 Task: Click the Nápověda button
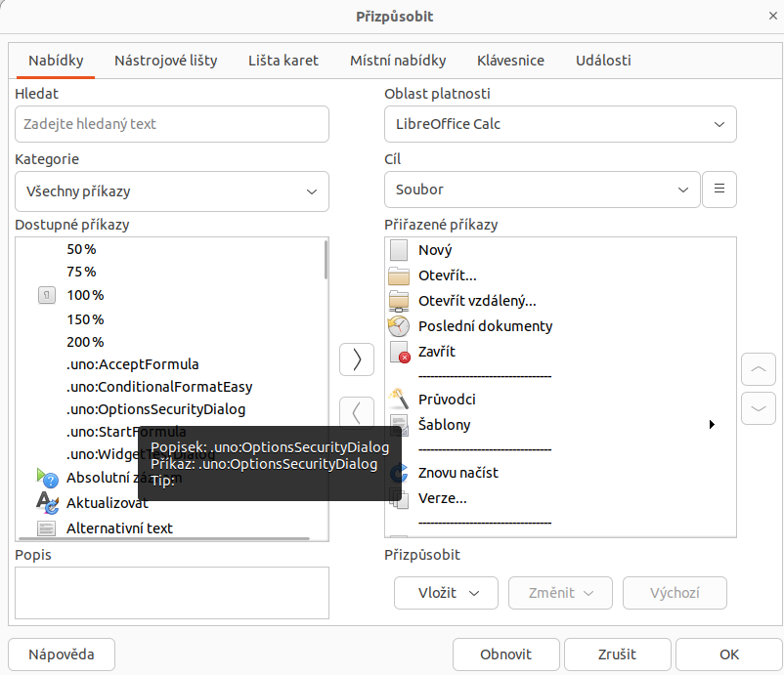coord(62,654)
